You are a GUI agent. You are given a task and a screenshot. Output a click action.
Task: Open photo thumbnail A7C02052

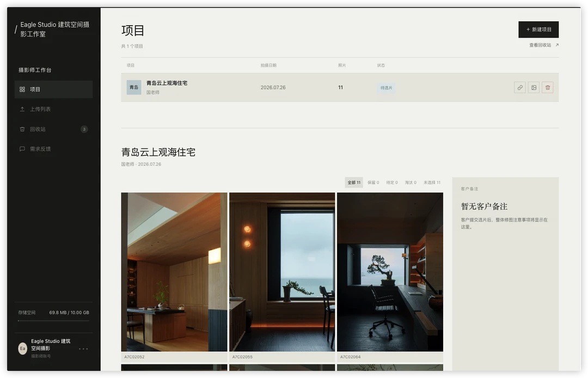(x=174, y=272)
